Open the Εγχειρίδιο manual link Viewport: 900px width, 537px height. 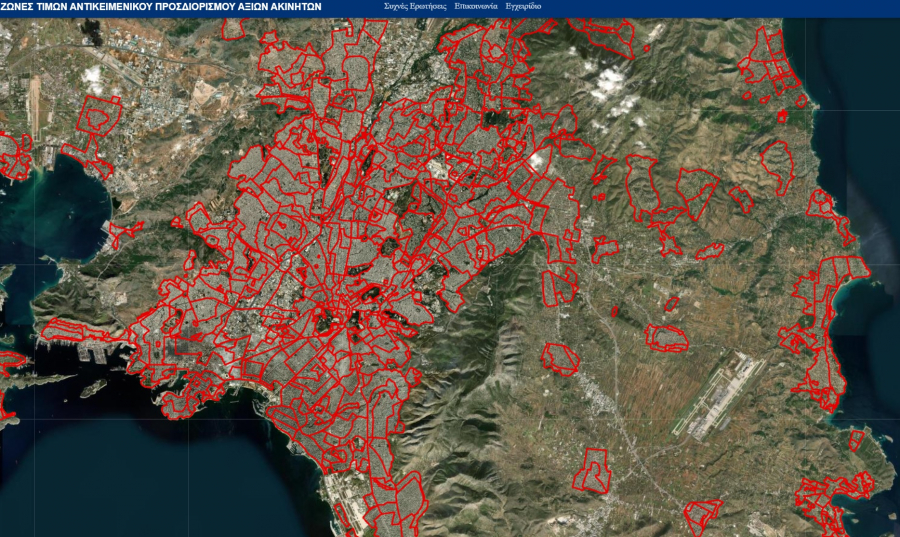click(524, 6)
